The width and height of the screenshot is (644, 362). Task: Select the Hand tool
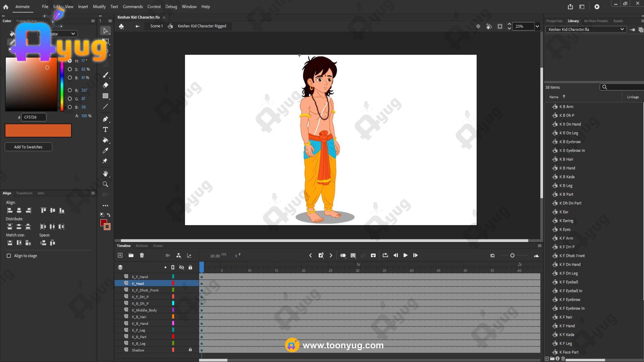point(105,174)
